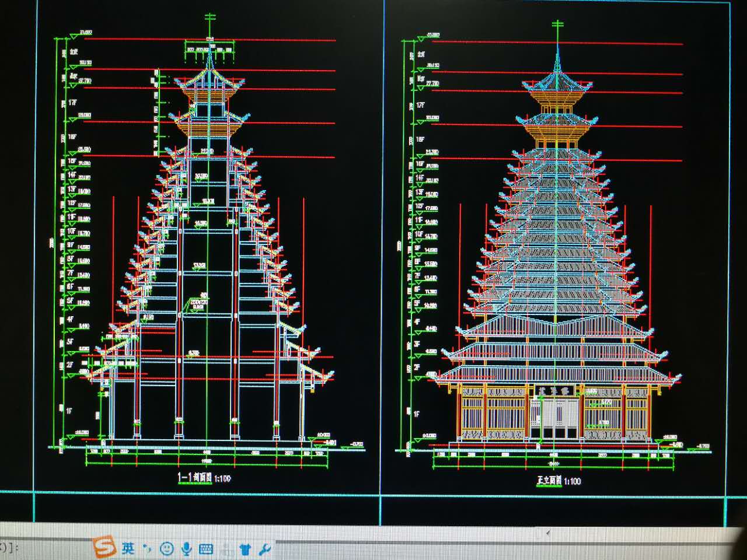Viewport: 747px width, 560px height.
Task: Select the 正立面图 title text
Action: click(x=549, y=481)
